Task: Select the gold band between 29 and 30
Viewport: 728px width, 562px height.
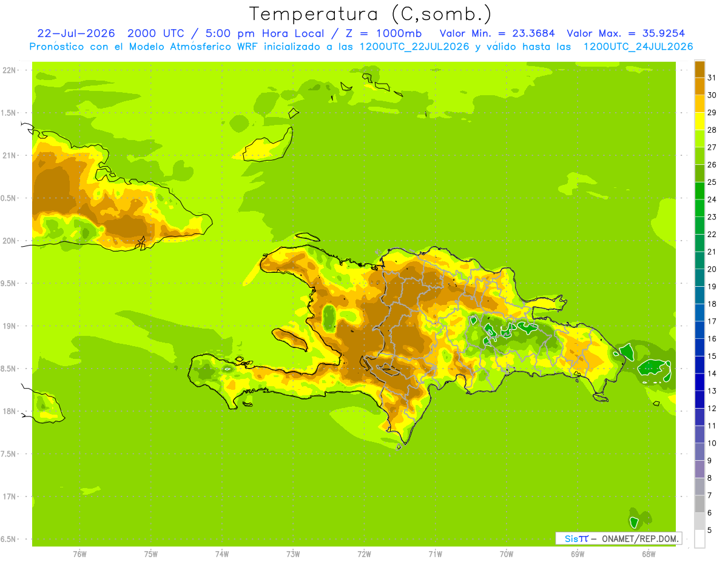Action: (x=699, y=104)
